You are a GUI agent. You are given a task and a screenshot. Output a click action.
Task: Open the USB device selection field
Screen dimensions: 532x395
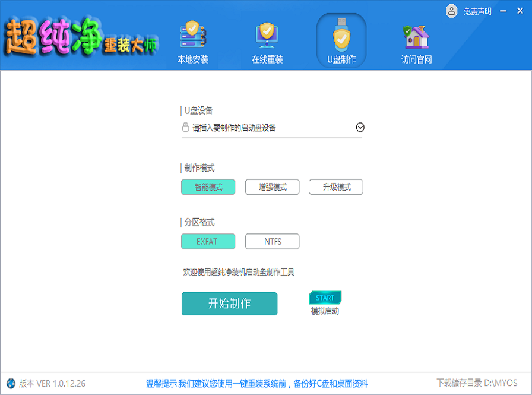pos(267,128)
